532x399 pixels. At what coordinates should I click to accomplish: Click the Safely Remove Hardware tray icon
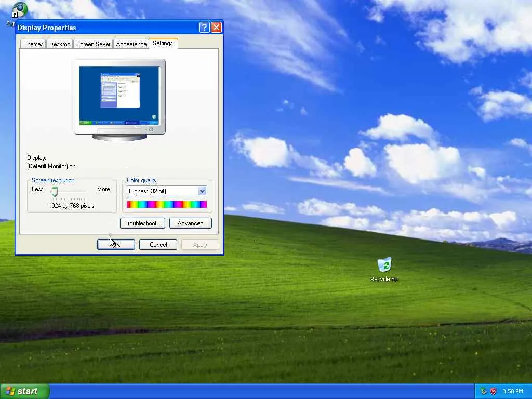coord(484,391)
